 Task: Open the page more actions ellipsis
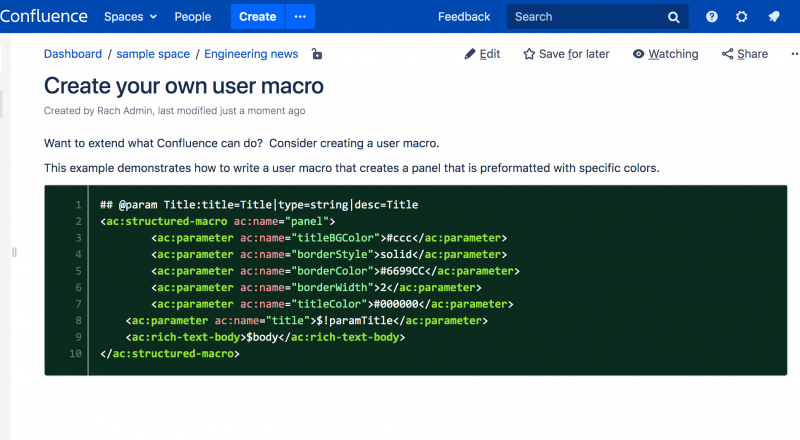coord(794,54)
